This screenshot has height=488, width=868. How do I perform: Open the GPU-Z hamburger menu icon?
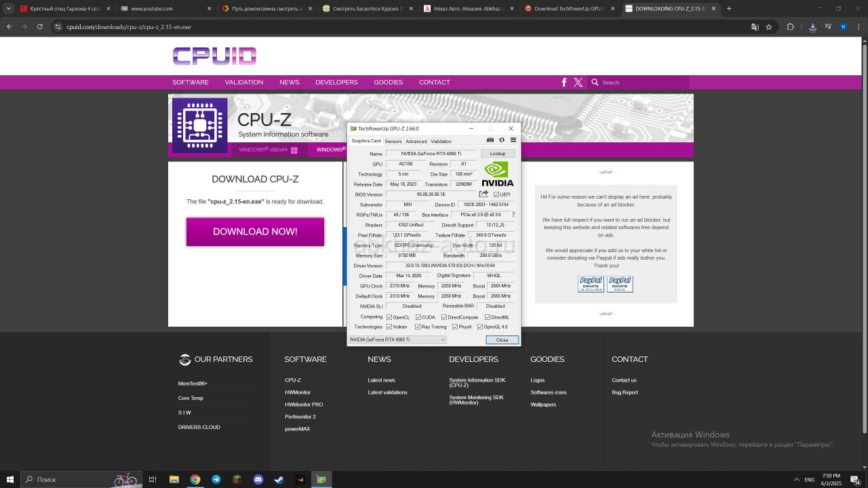click(513, 140)
